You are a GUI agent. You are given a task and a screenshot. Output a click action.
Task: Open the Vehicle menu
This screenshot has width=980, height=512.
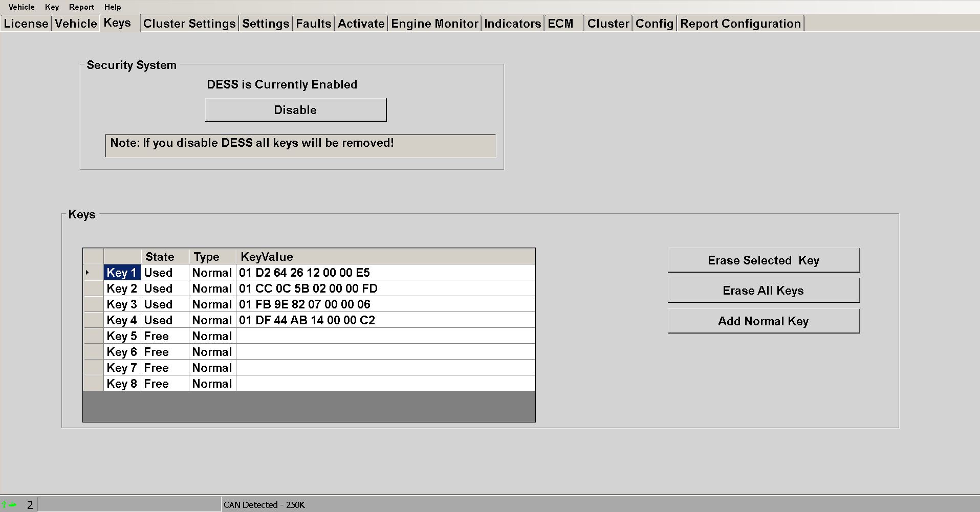click(21, 7)
